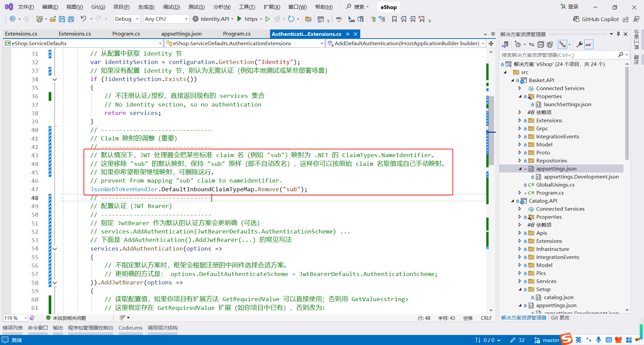Click the Save All toolbar icon

point(71,19)
